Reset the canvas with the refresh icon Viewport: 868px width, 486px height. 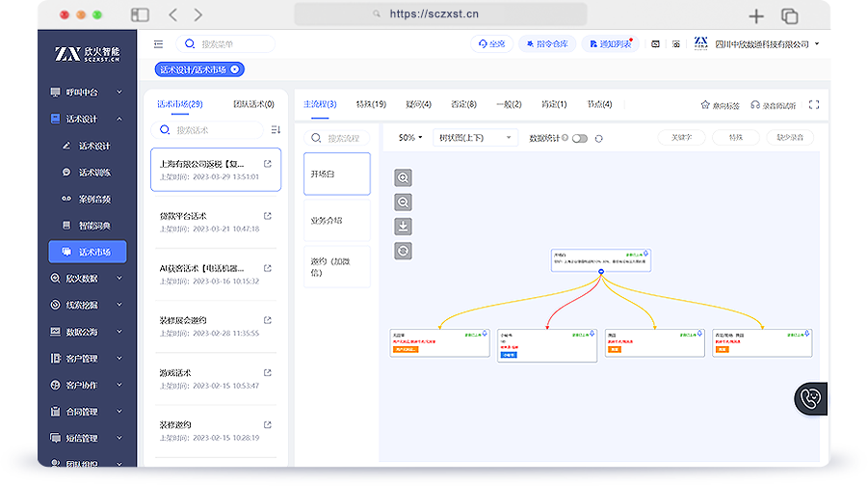[404, 250]
